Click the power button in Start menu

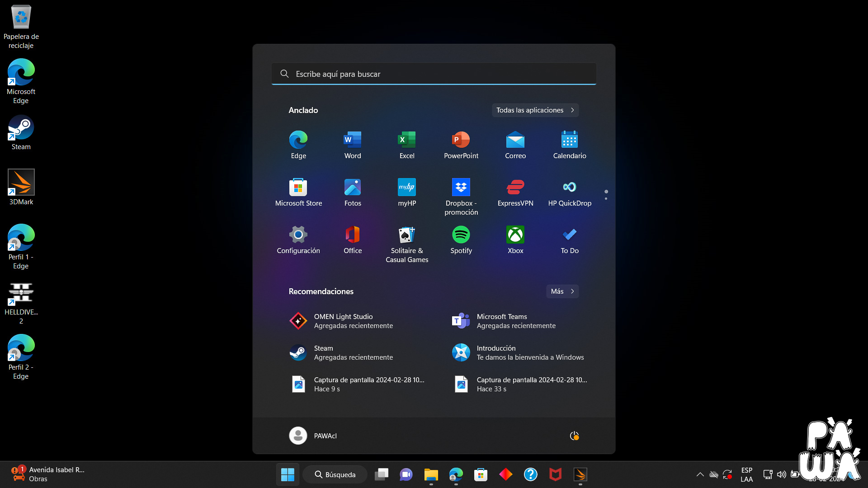(x=574, y=436)
